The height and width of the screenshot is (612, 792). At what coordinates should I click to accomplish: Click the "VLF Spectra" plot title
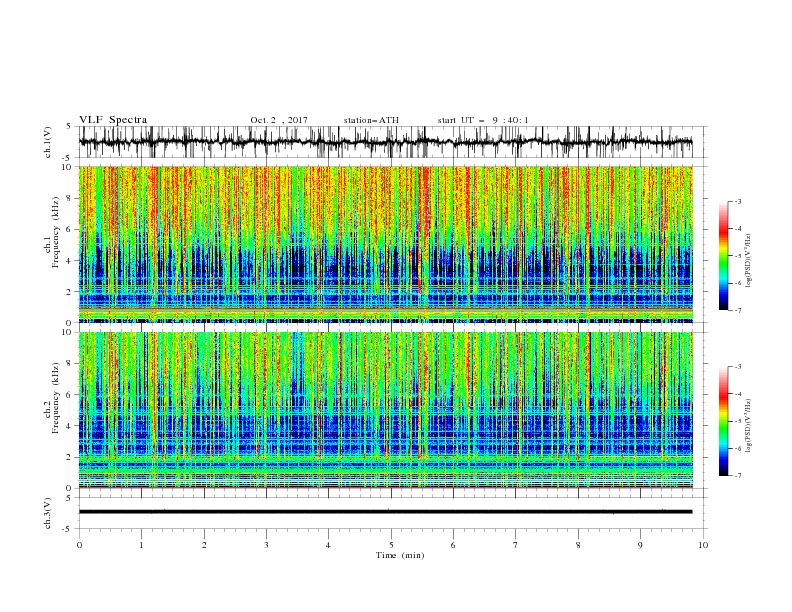pyautogui.click(x=113, y=120)
